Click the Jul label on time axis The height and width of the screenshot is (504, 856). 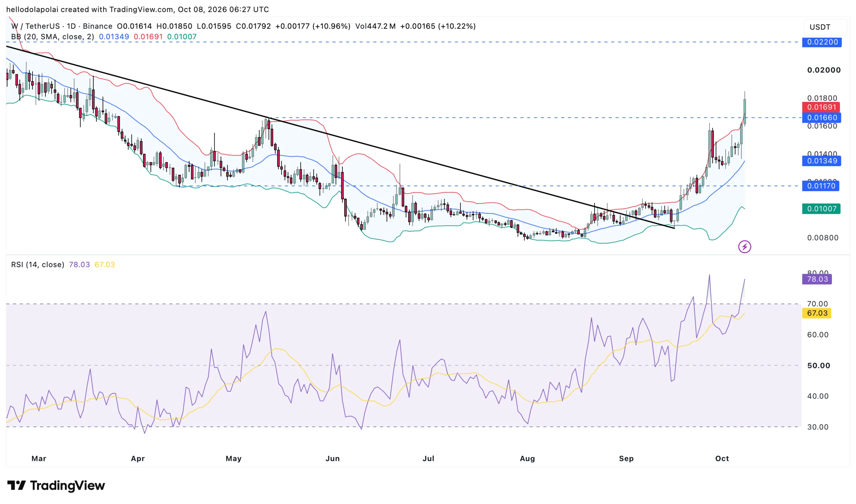(428, 459)
